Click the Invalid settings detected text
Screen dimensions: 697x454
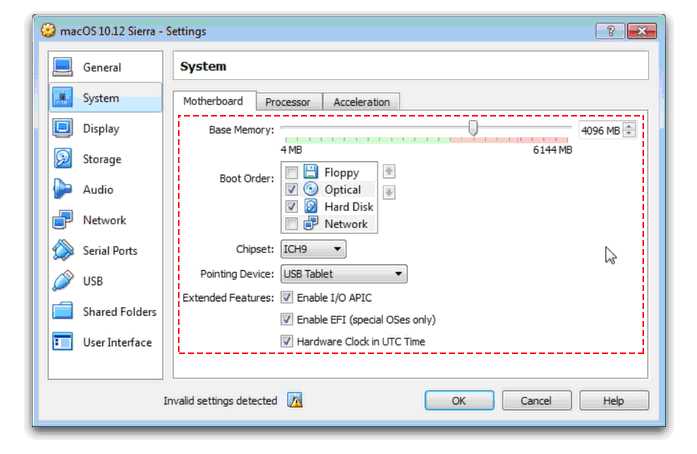tap(220, 401)
